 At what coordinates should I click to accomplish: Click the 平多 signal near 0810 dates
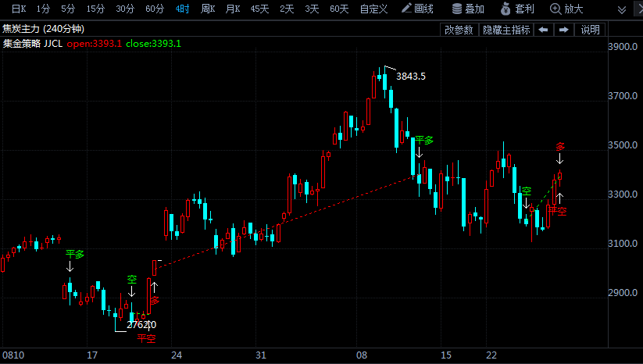[75, 254]
